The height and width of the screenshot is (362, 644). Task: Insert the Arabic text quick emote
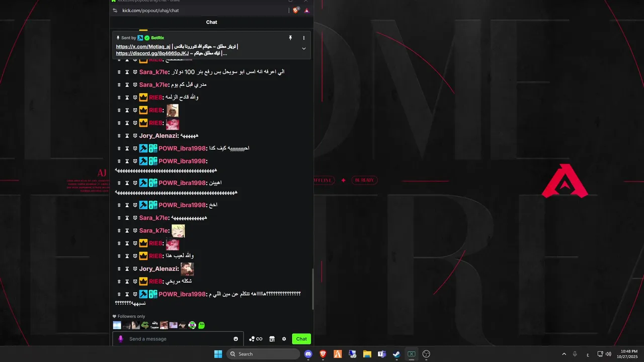click(x=154, y=325)
